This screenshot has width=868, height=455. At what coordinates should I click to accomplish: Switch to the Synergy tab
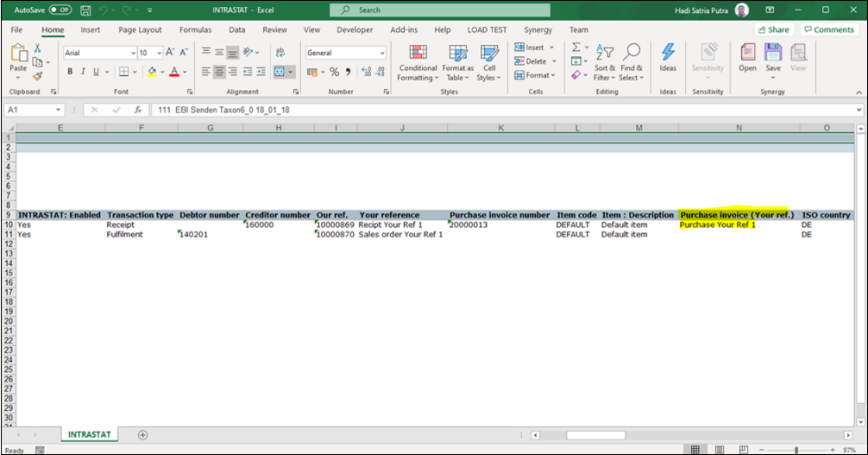coord(538,29)
